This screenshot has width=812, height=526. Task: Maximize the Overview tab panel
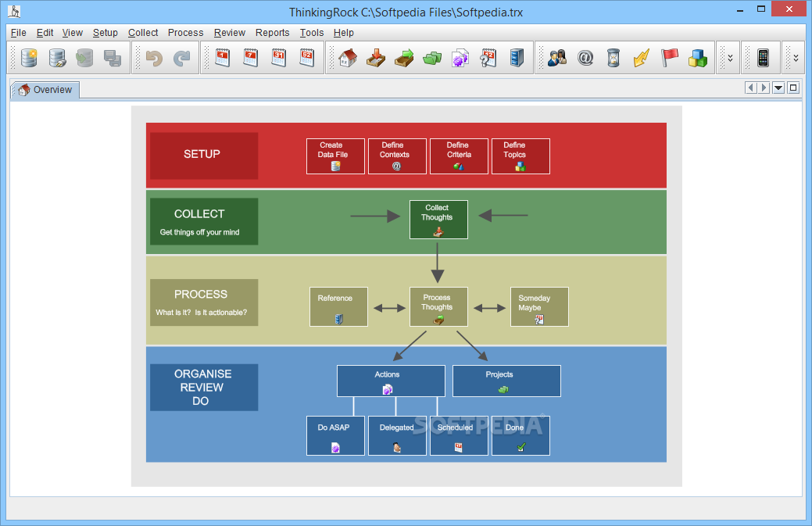coord(792,88)
